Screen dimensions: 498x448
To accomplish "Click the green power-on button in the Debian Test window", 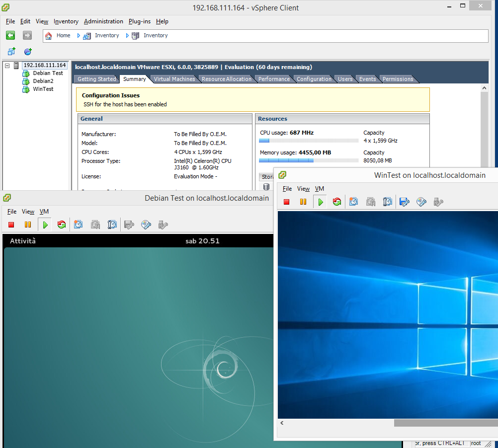I will [x=45, y=224].
